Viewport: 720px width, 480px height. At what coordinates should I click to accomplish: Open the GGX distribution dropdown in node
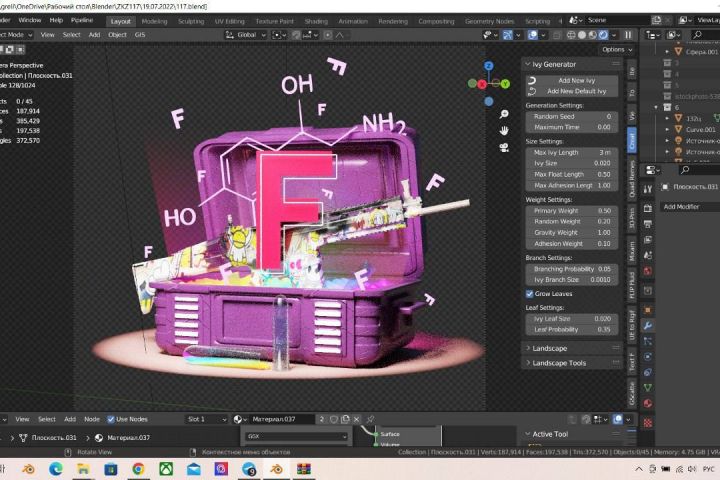pyautogui.click(x=296, y=436)
